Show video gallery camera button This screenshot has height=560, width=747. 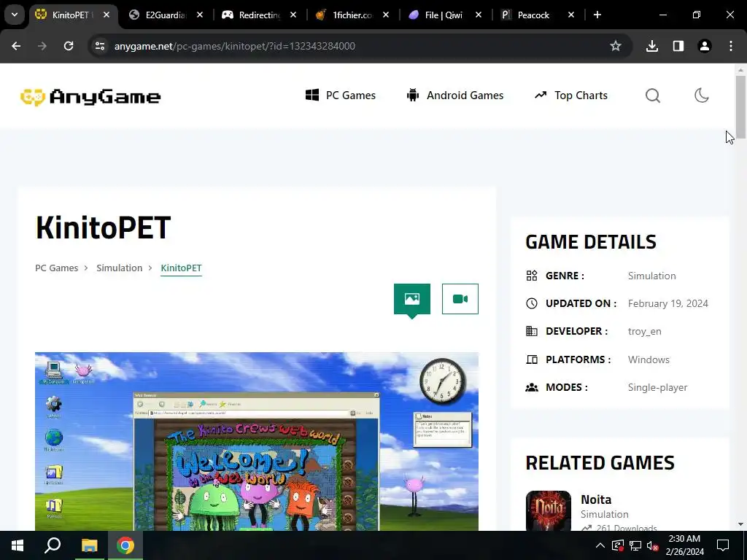(460, 299)
